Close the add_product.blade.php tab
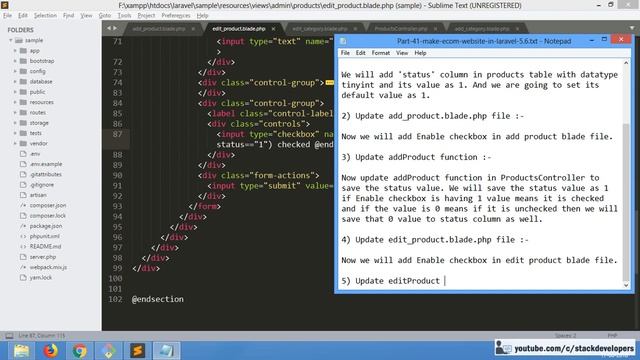The height and width of the screenshot is (360, 640). (193, 29)
